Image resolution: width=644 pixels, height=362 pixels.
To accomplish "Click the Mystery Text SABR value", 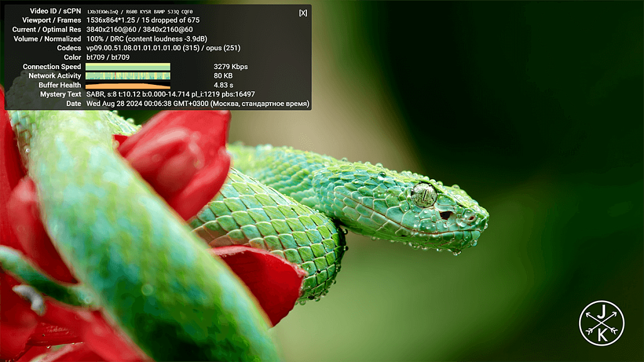I will 170,94.
